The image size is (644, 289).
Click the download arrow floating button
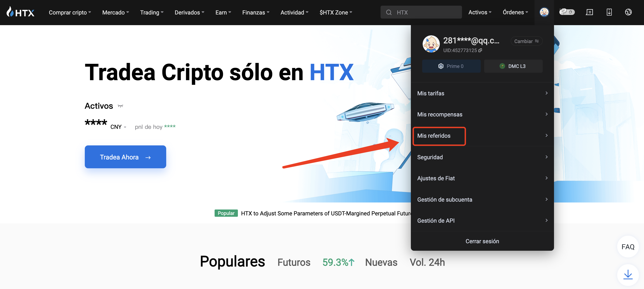(628, 275)
